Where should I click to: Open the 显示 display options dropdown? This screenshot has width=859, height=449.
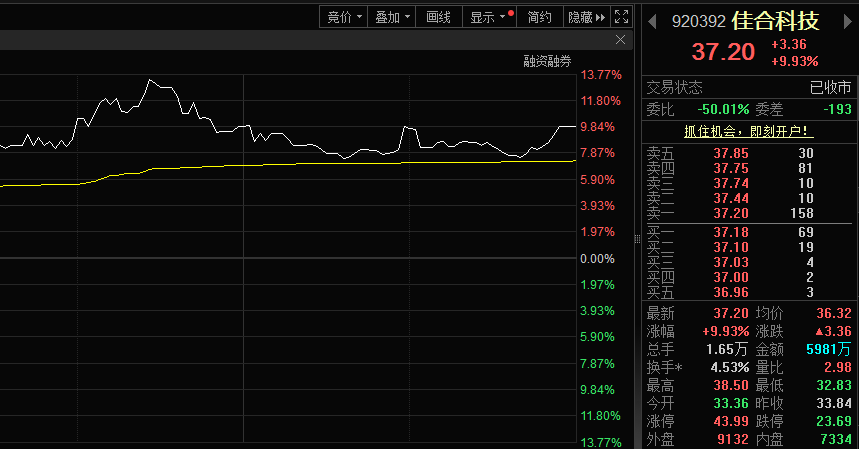click(488, 17)
